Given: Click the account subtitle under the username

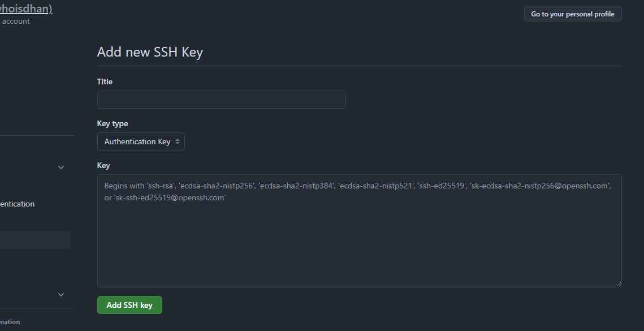Looking at the screenshot, I should point(15,22).
